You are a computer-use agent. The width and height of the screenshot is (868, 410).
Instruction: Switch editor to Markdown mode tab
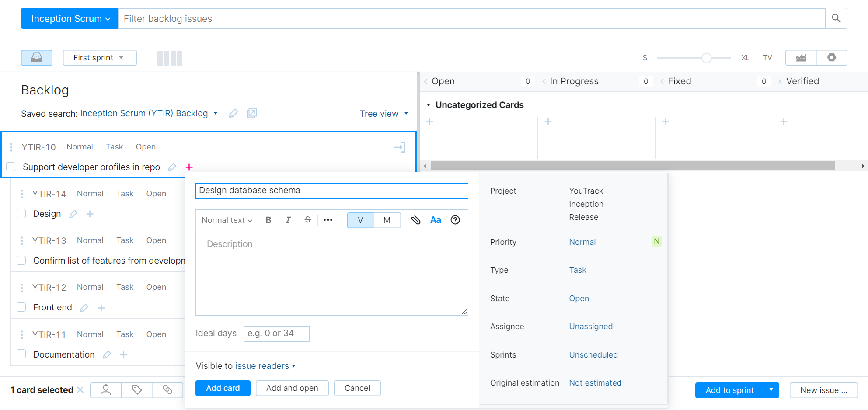coord(387,220)
